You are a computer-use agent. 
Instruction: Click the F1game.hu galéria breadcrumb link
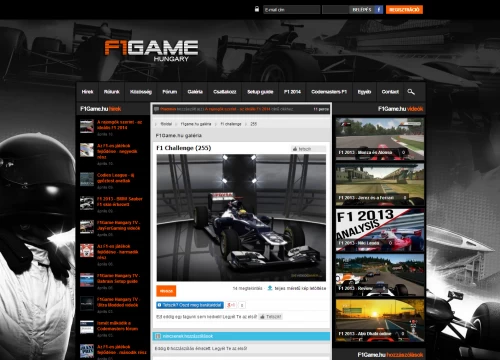(x=196, y=124)
